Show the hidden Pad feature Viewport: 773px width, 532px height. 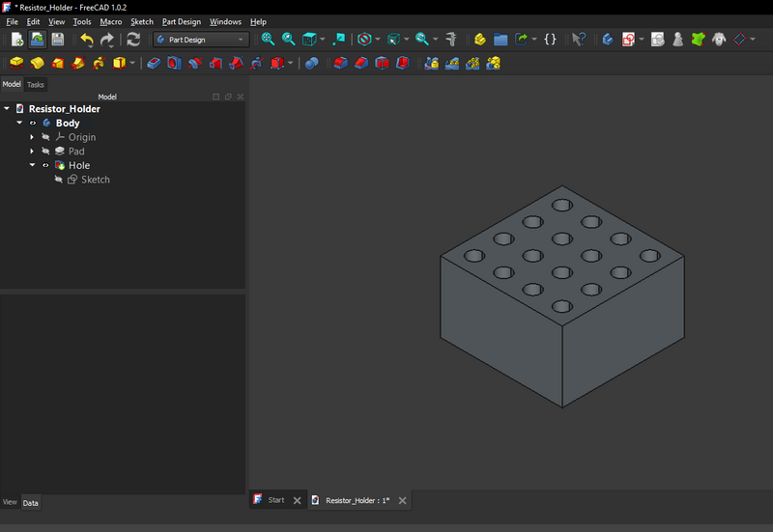(45, 152)
